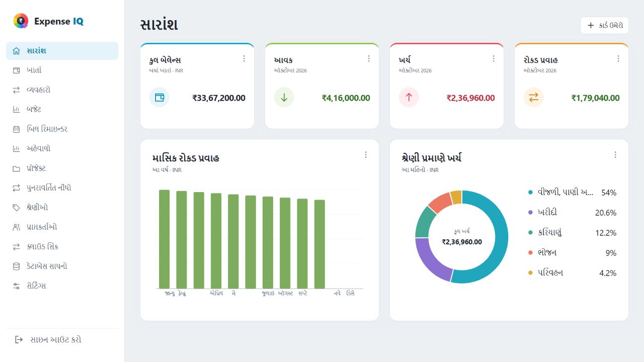644x362 pixels.
Task: Go to વ્યવહારો in the sidebar
Action: 62,90
